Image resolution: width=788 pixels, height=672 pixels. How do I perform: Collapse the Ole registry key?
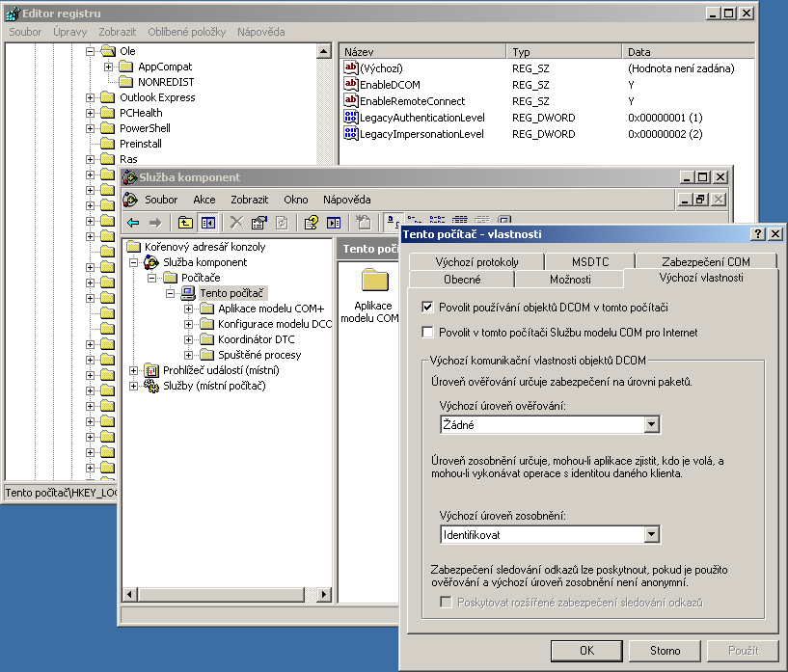click(x=90, y=51)
